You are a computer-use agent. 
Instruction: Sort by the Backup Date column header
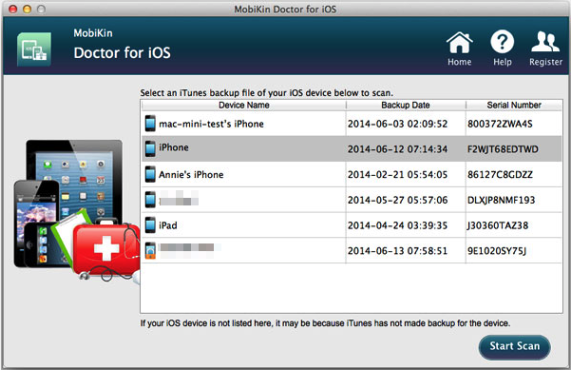[406, 105]
